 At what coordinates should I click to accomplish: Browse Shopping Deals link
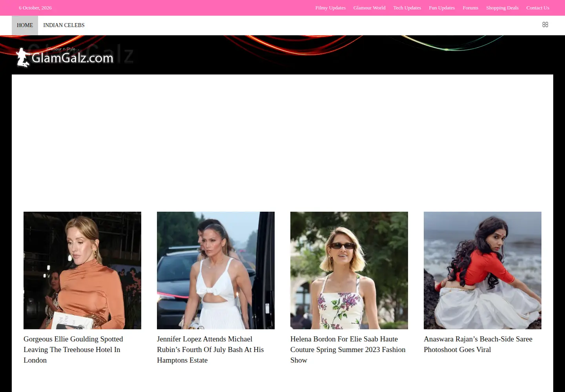pos(502,8)
